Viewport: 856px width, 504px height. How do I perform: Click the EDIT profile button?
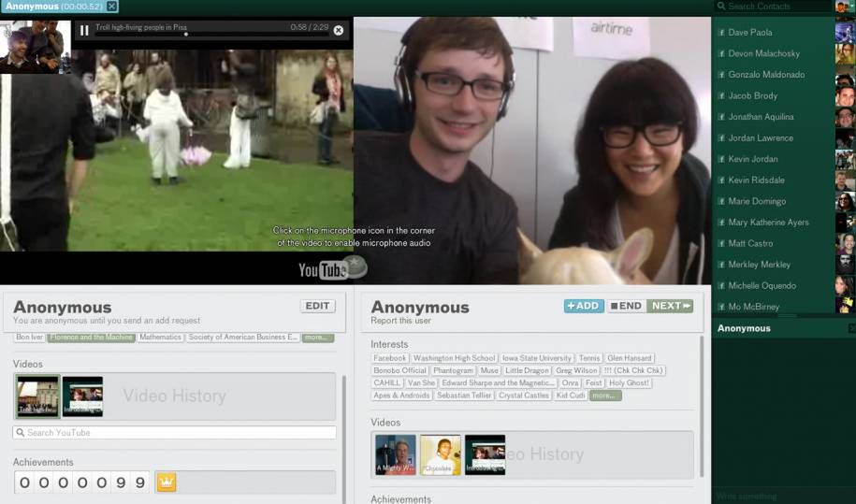(317, 306)
